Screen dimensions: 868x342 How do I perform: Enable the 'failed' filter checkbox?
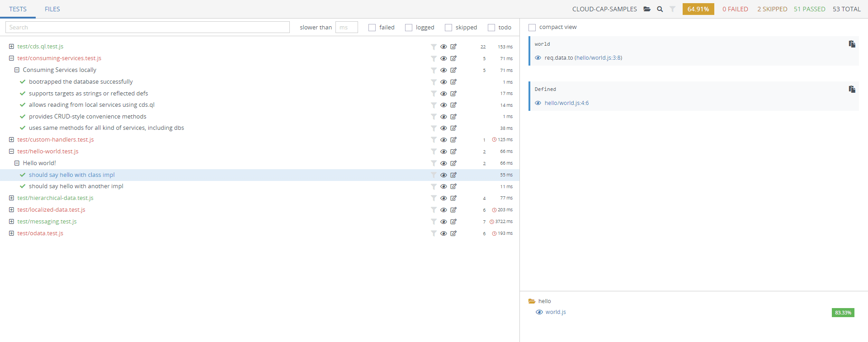tap(372, 28)
